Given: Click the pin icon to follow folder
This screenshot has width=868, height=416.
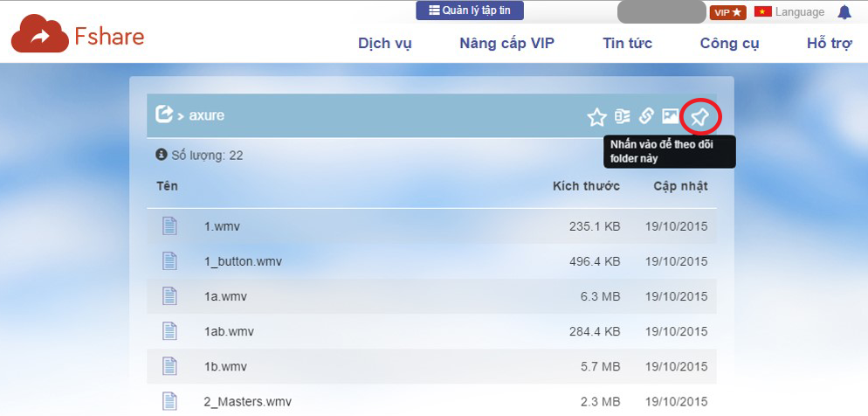Looking at the screenshot, I should pyautogui.click(x=700, y=116).
